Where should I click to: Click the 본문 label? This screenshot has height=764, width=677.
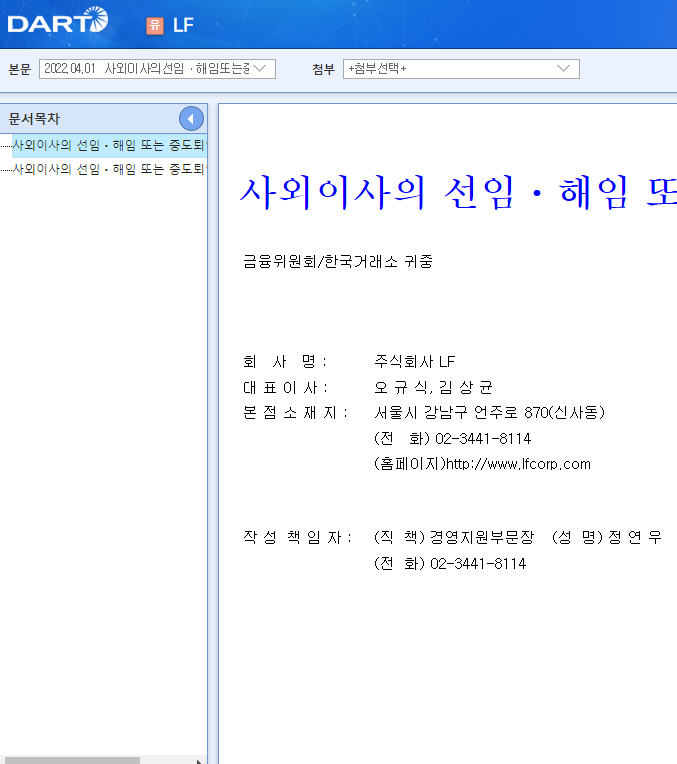pyautogui.click(x=19, y=69)
